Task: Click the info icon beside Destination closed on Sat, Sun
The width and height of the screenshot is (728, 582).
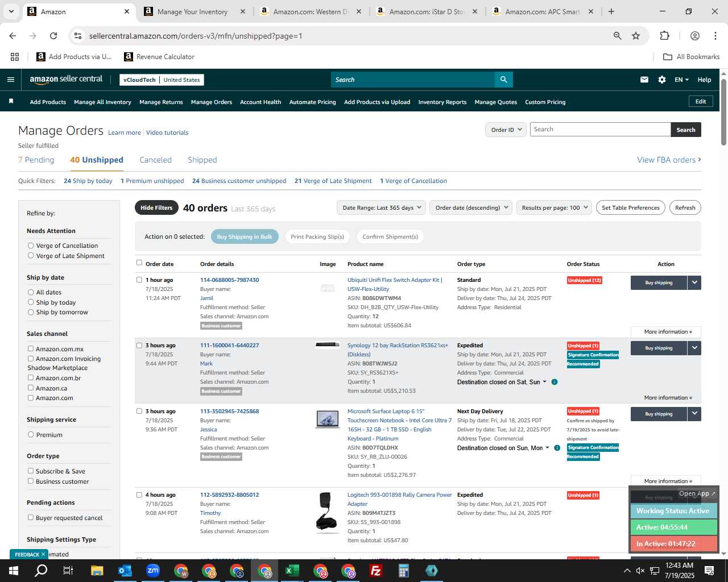Action: pyautogui.click(x=555, y=382)
